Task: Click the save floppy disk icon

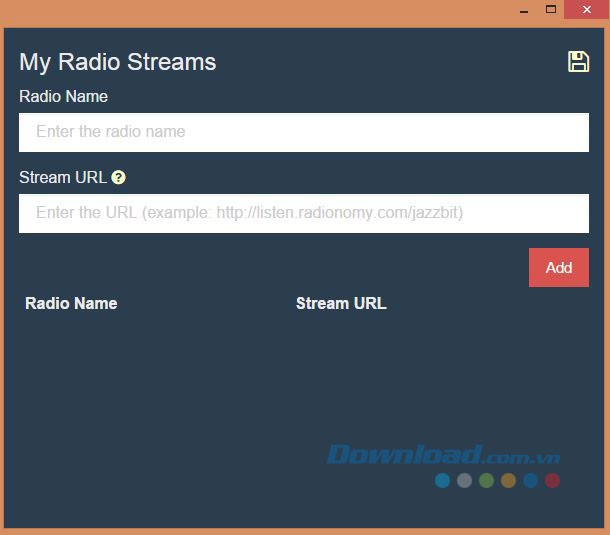Action: tap(578, 62)
